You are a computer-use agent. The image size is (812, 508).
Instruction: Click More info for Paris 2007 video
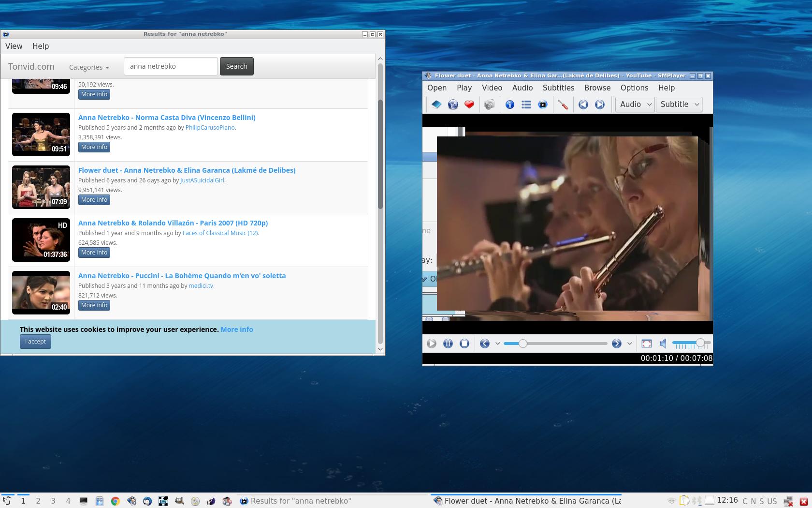[x=94, y=253]
